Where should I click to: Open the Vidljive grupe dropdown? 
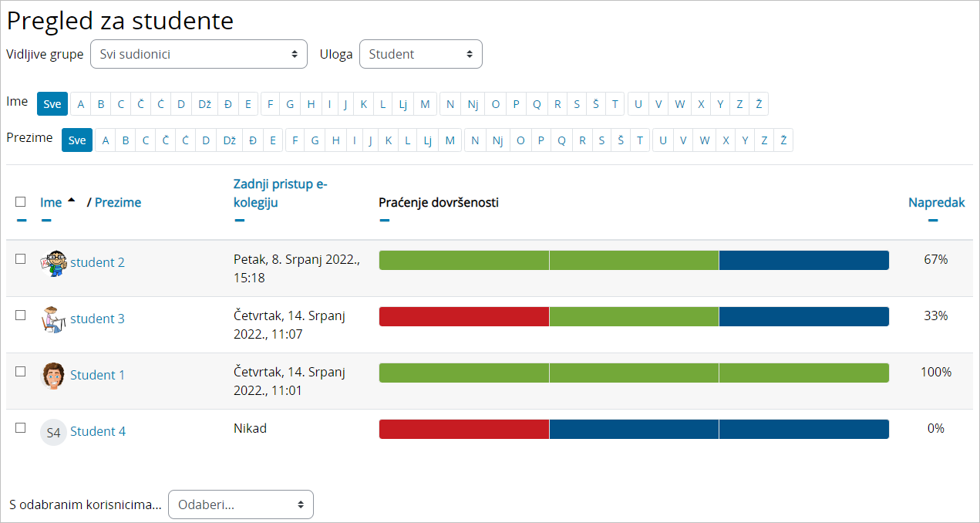point(198,54)
